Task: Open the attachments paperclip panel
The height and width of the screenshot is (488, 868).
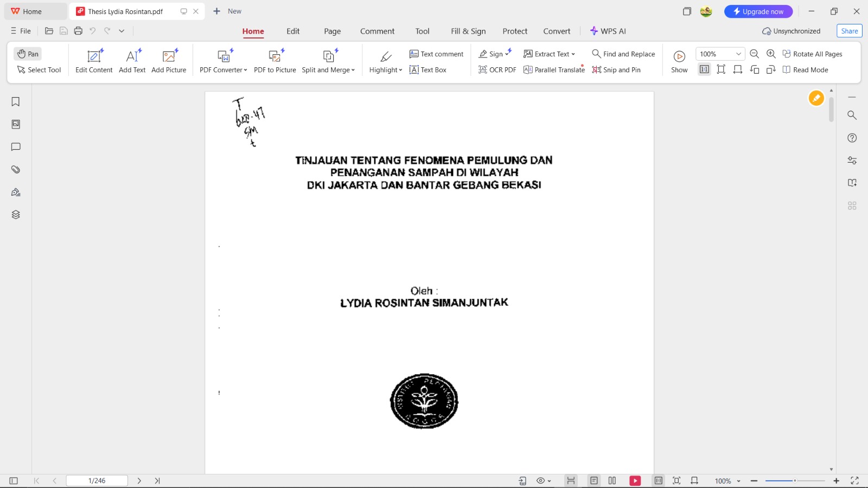Action: [x=16, y=170]
